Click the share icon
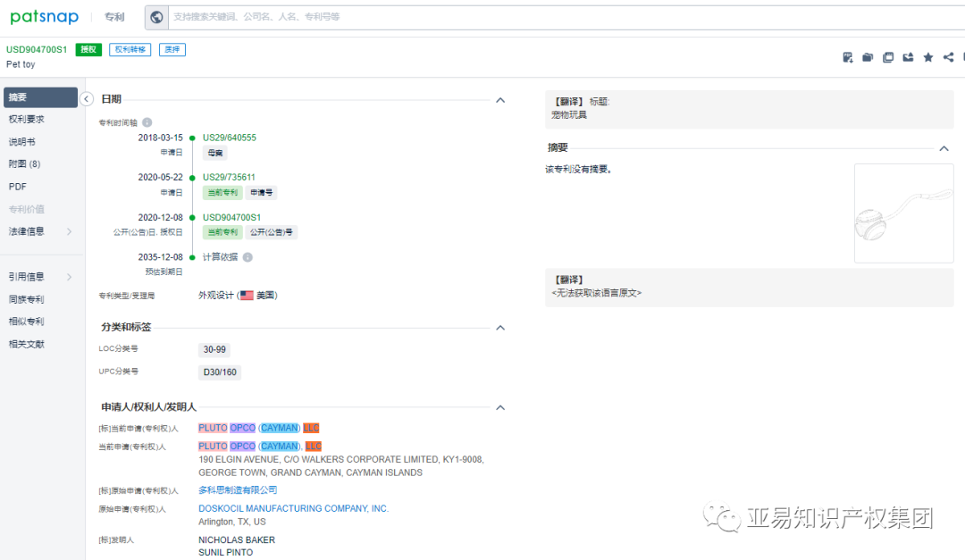Viewport: 965px width, 560px height. pos(948,57)
